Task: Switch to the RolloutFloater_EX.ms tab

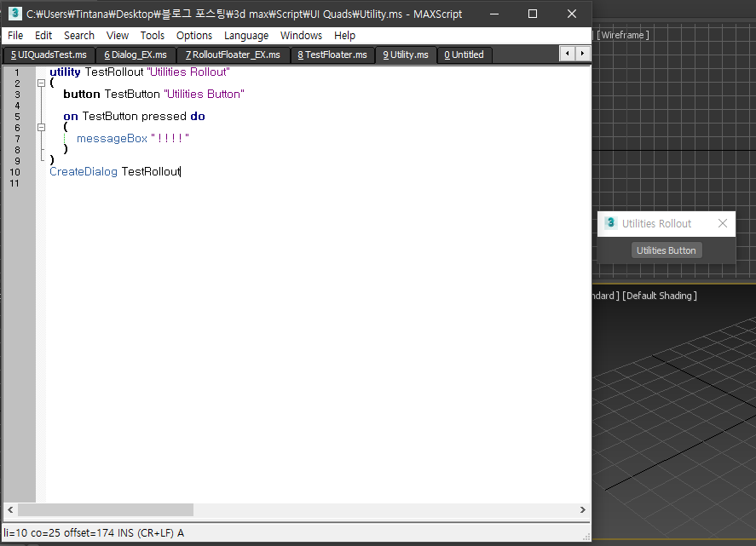Action: pos(233,55)
